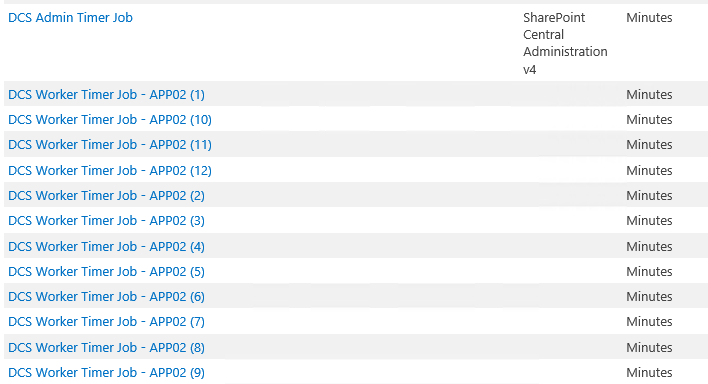Click Minutes in the APP02 (5) row
Viewport: 708px width, 384px height.
pos(649,272)
